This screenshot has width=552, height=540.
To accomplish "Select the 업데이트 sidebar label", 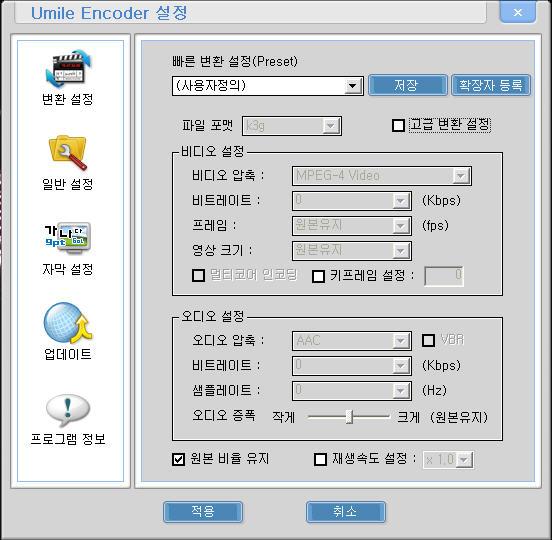I will tap(68, 354).
